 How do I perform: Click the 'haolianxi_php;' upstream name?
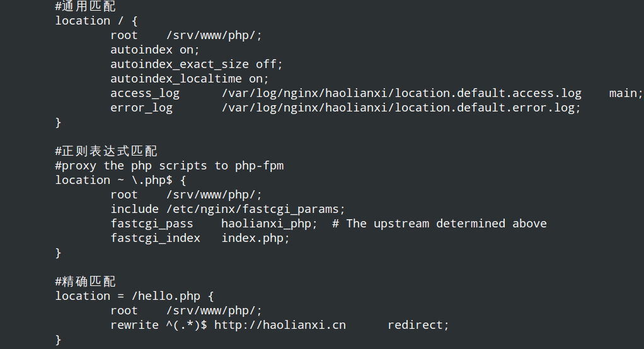pos(269,224)
